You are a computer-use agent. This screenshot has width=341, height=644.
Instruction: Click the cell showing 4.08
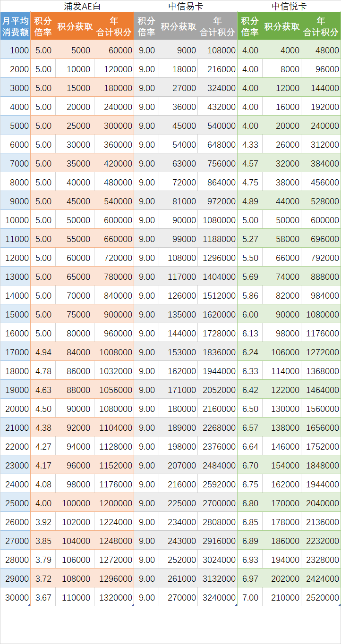tap(43, 484)
